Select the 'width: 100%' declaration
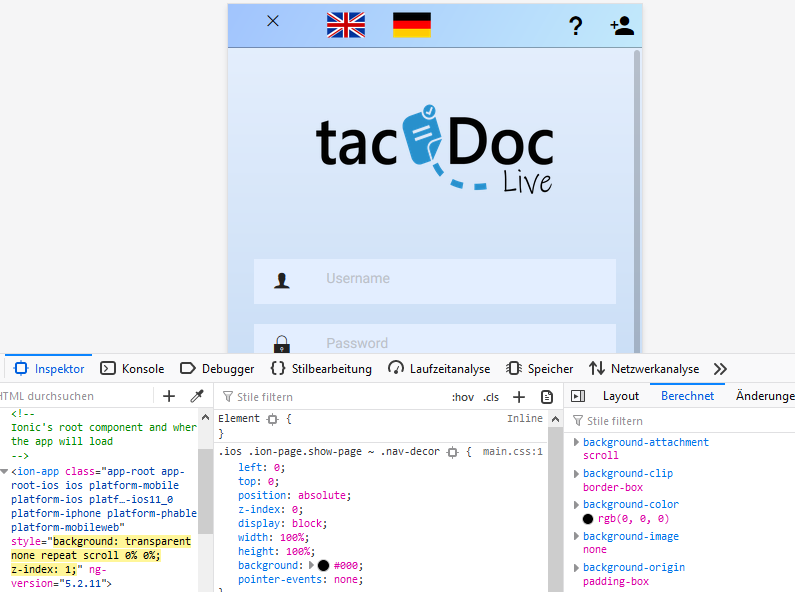 (273, 537)
